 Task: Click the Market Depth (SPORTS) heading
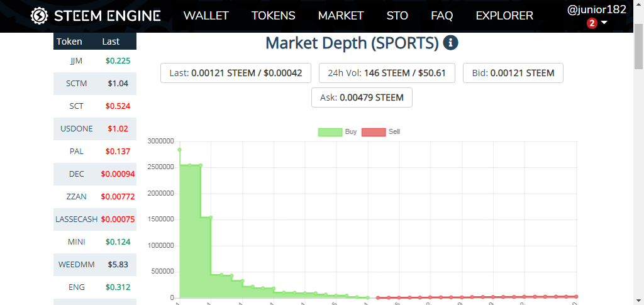(352, 43)
